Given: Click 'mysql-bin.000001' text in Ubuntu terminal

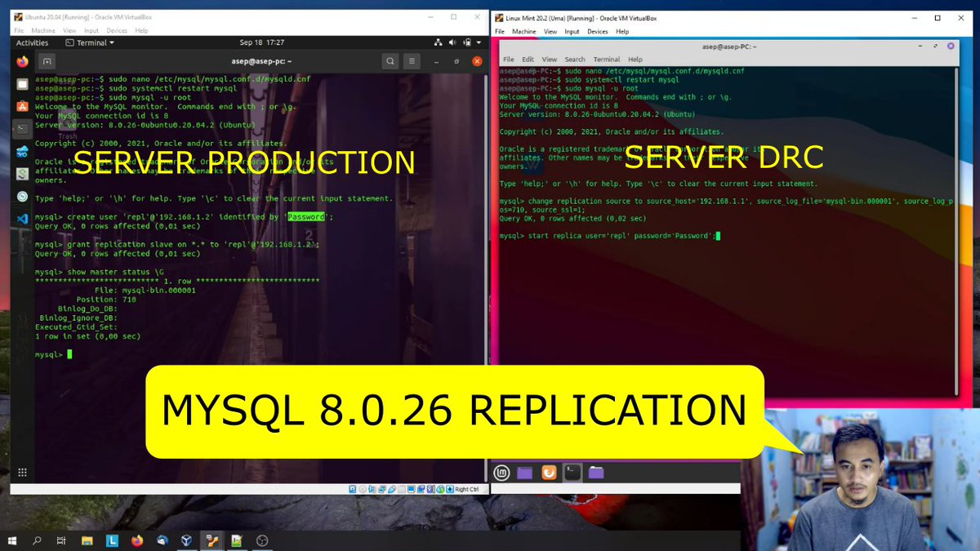Looking at the screenshot, I should click(159, 290).
